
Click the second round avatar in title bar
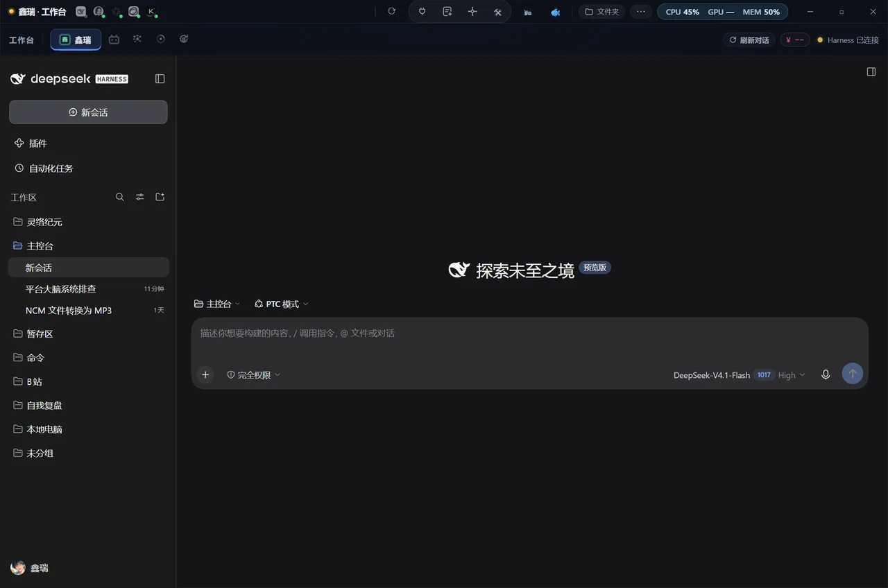click(99, 12)
